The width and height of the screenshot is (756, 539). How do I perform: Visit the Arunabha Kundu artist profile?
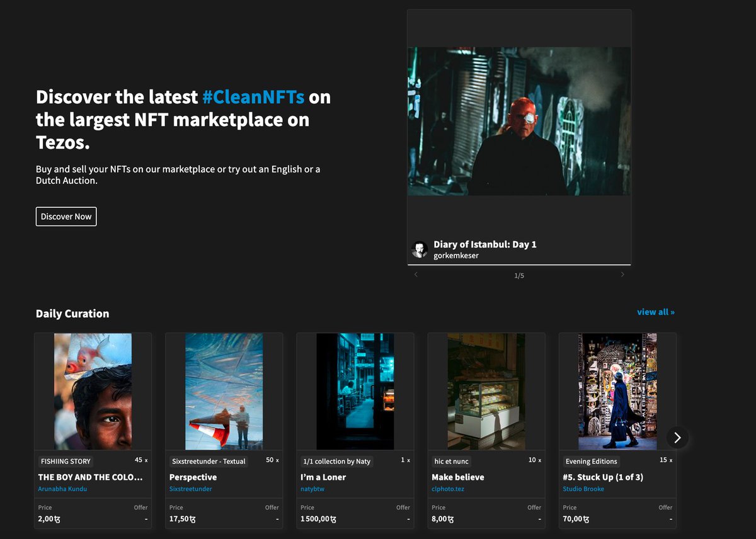pos(62,489)
